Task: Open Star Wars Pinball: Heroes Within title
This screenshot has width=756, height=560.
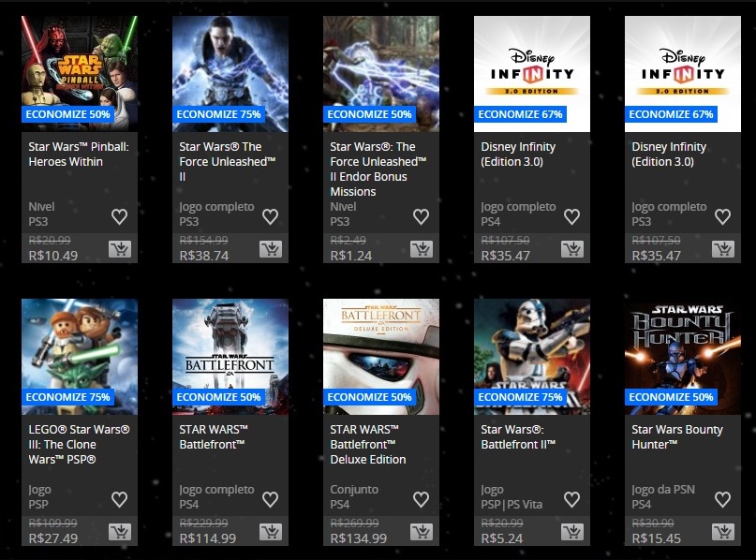Action: (x=79, y=155)
